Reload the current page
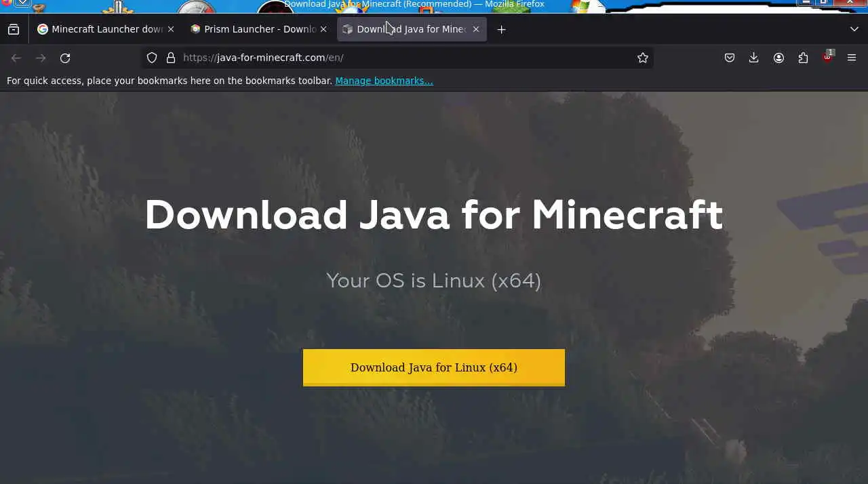868x484 pixels. [x=65, y=58]
